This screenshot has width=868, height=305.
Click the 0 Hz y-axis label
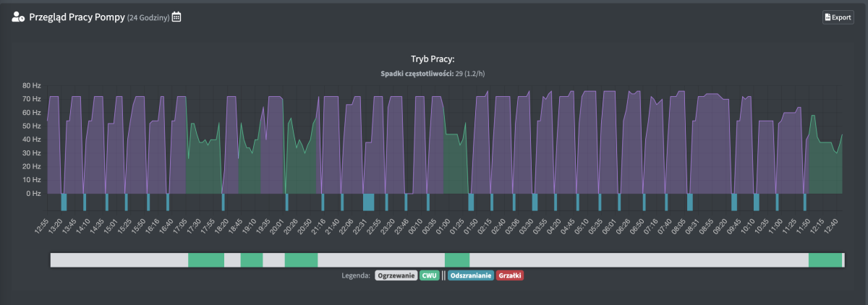(x=33, y=194)
